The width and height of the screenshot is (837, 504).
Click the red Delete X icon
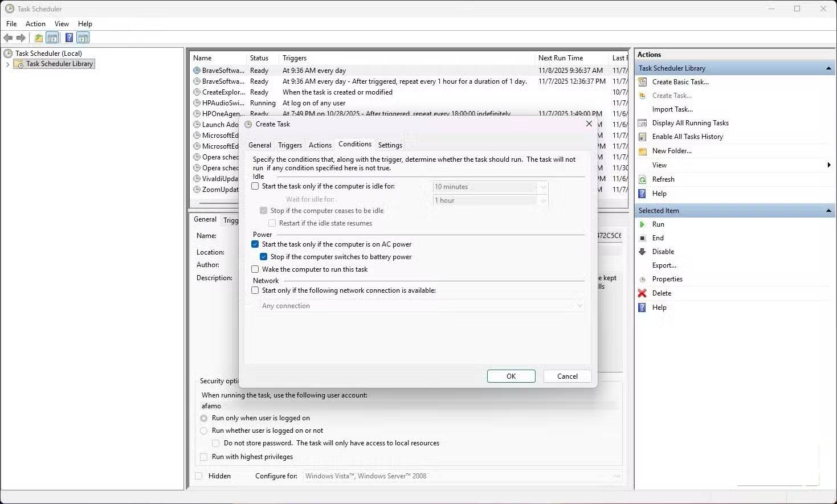click(643, 293)
